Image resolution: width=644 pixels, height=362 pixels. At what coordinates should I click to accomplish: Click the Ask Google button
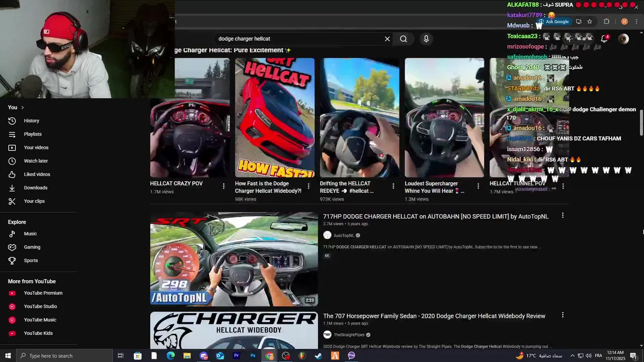pyautogui.click(x=553, y=22)
